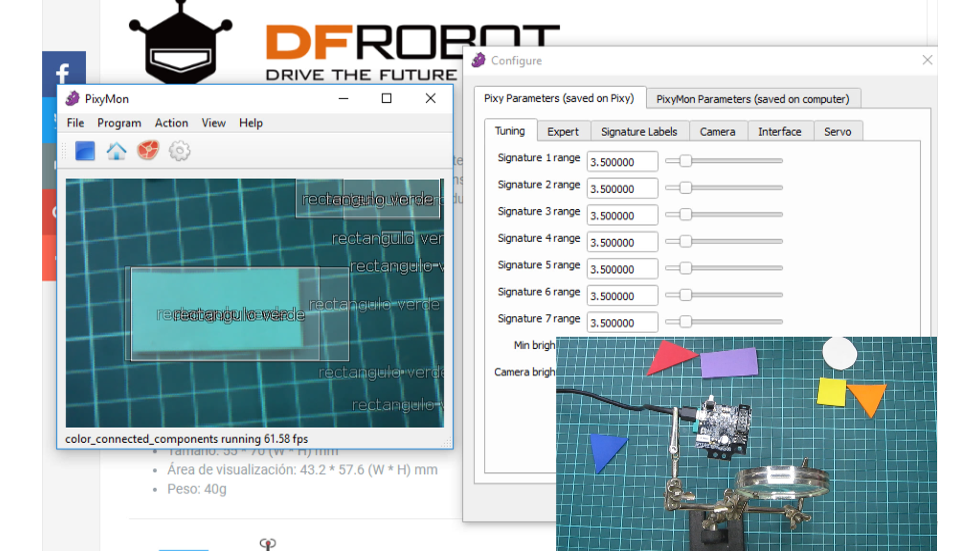Click the Facebook share icon on sidebar

click(x=63, y=72)
